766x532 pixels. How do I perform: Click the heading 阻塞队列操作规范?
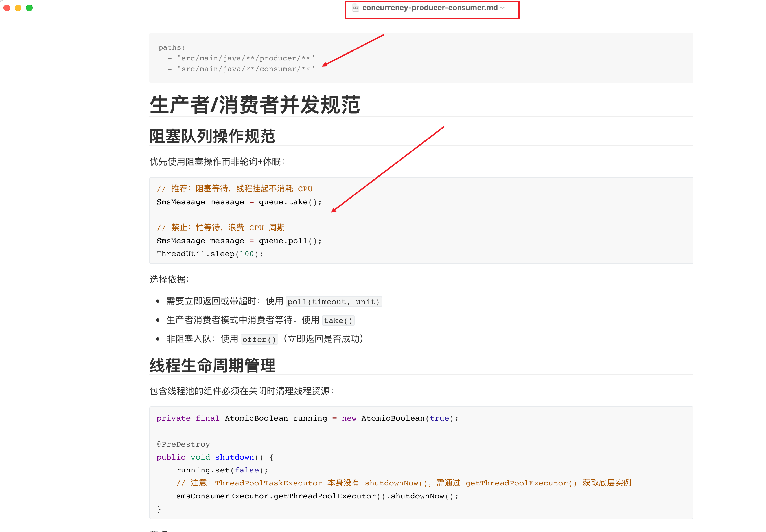tap(212, 136)
